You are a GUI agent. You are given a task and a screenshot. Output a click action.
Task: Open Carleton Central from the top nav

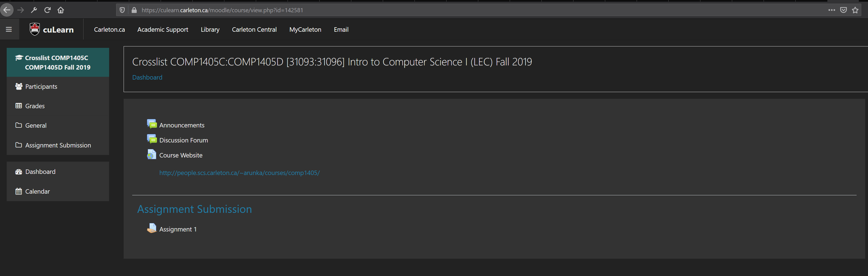point(254,29)
